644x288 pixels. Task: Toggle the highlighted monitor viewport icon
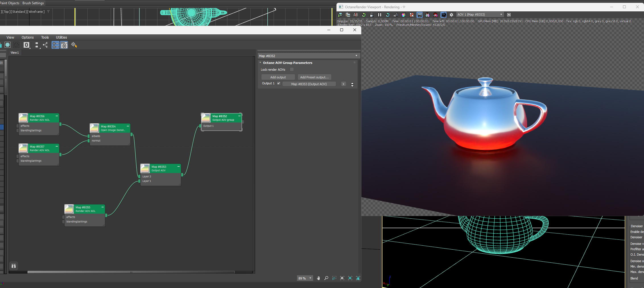[x=420, y=15]
